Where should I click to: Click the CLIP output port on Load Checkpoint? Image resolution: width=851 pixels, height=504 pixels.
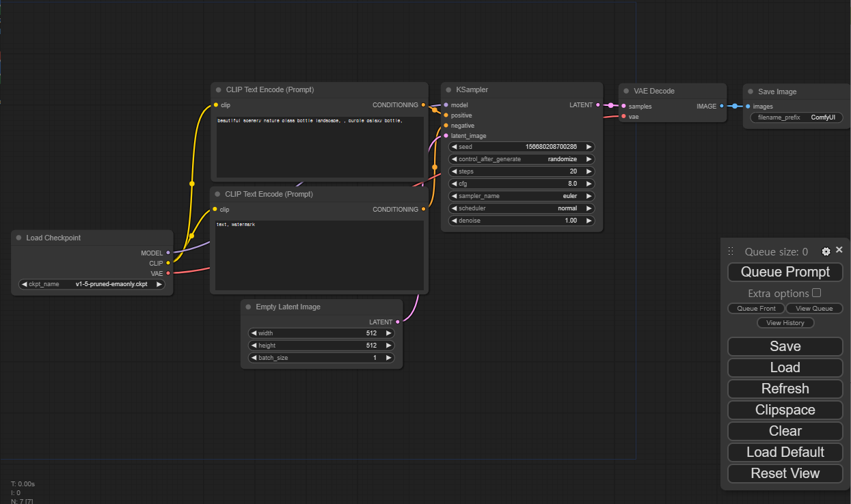point(168,263)
